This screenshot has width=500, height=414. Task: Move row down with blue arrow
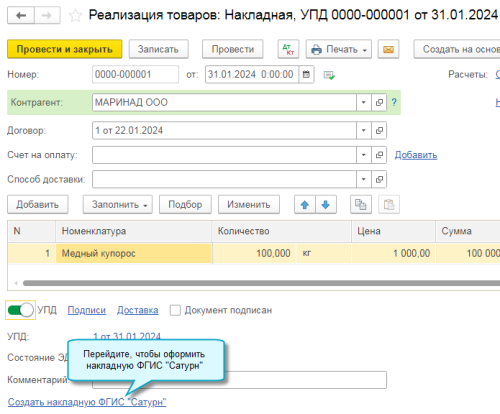[x=326, y=204]
